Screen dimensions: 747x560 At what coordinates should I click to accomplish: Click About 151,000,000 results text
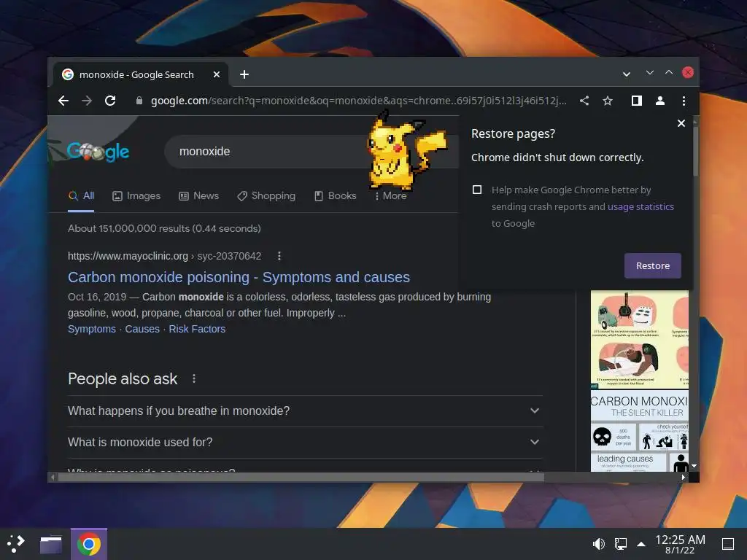coord(164,228)
